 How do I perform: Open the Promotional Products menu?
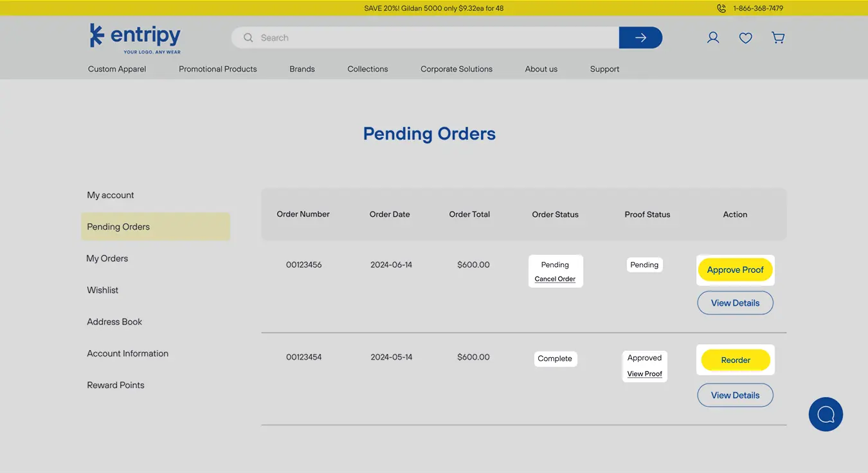click(218, 69)
